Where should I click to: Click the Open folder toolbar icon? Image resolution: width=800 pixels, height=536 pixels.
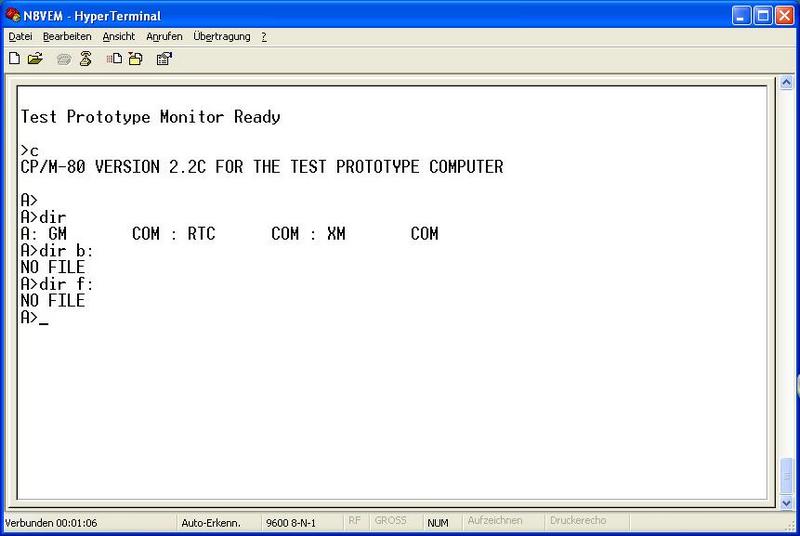click(35, 59)
